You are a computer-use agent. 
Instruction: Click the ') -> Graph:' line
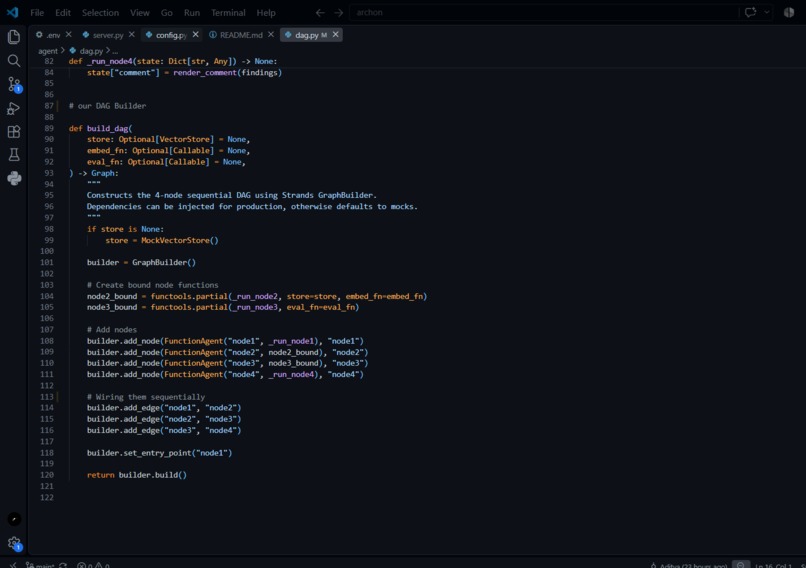click(x=94, y=173)
